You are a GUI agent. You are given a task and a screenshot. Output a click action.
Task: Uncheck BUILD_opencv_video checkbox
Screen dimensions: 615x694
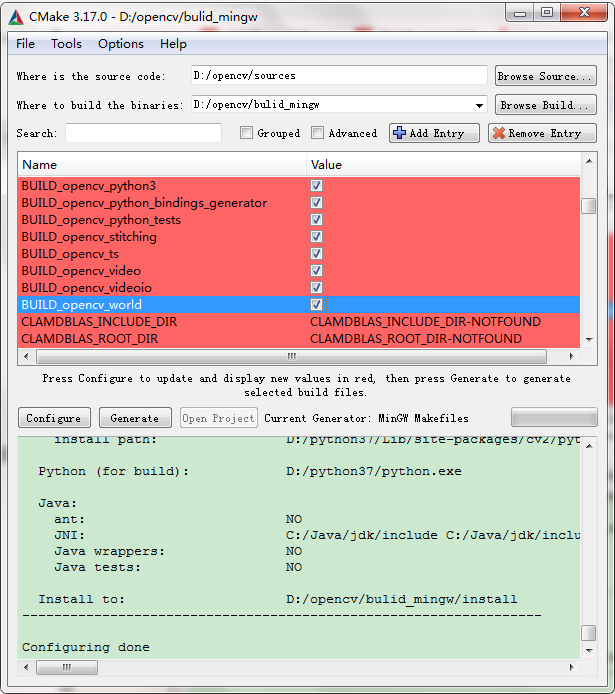pos(316,270)
